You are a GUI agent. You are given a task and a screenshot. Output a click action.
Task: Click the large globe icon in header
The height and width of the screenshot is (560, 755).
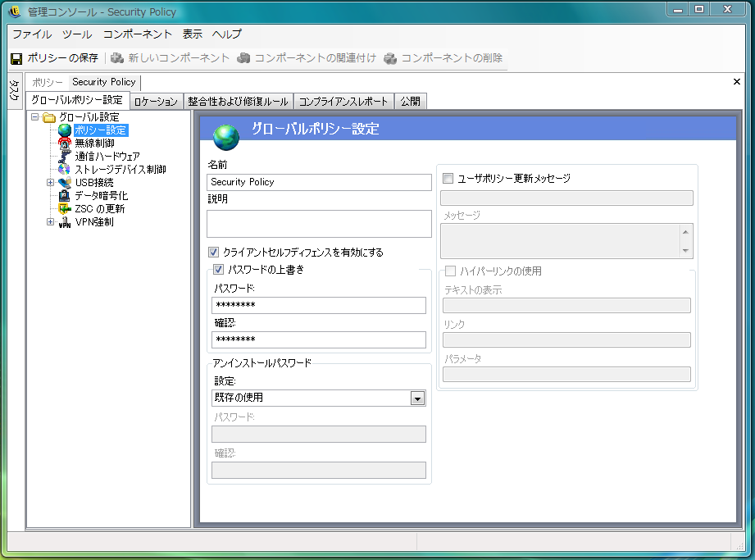click(x=225, y=137)
